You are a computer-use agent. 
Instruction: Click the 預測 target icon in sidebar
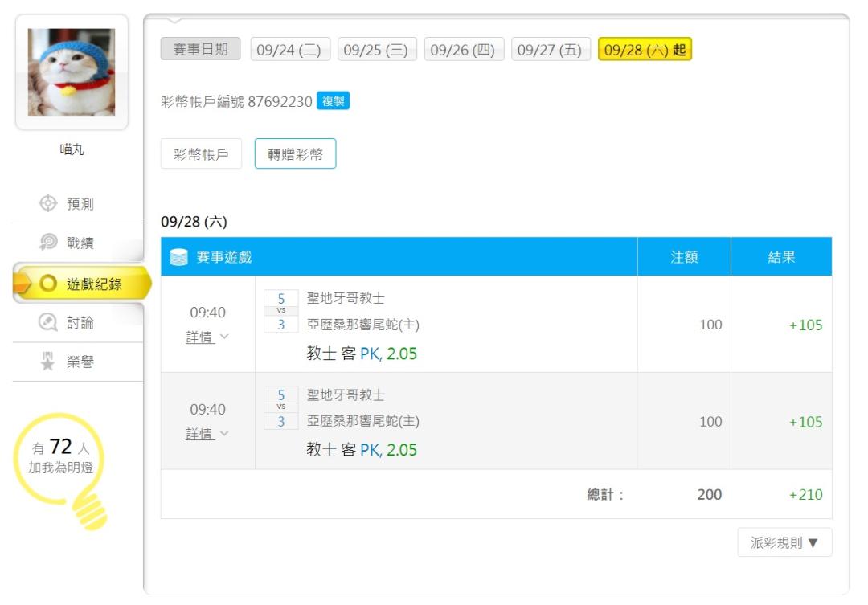[48, 204]
